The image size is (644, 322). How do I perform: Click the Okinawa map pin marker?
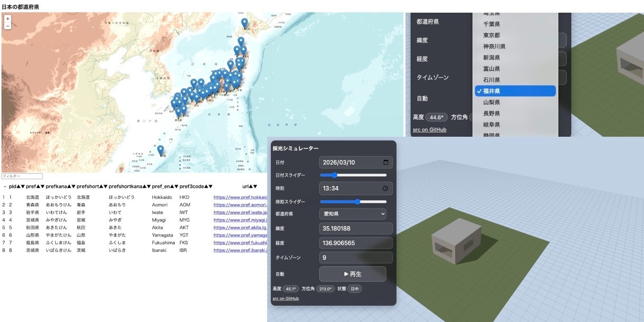(160, 150)
